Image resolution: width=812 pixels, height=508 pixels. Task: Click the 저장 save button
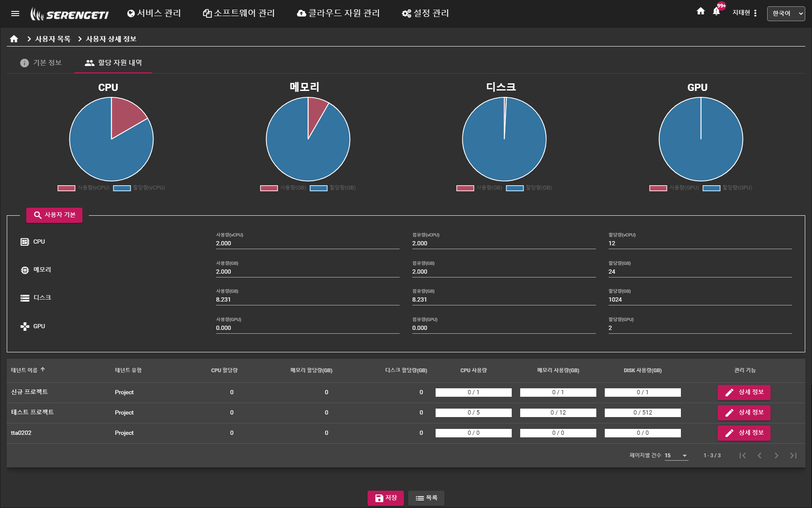(x=385, y=498)
